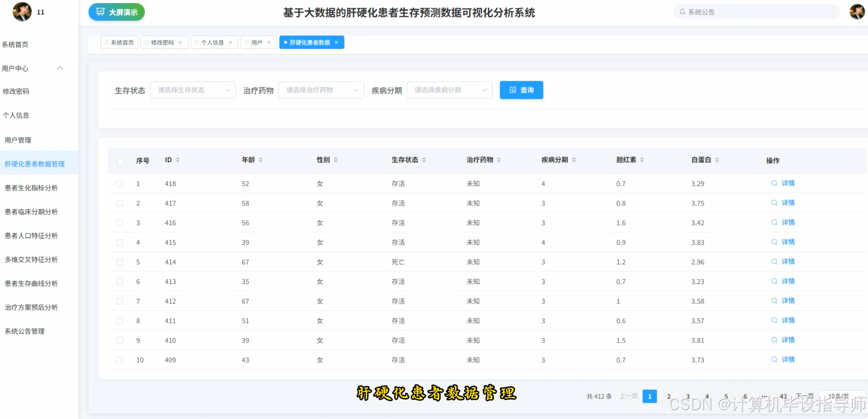
Task: Click the magnifier icon beside first row 详情
Action: coord(775,183)
